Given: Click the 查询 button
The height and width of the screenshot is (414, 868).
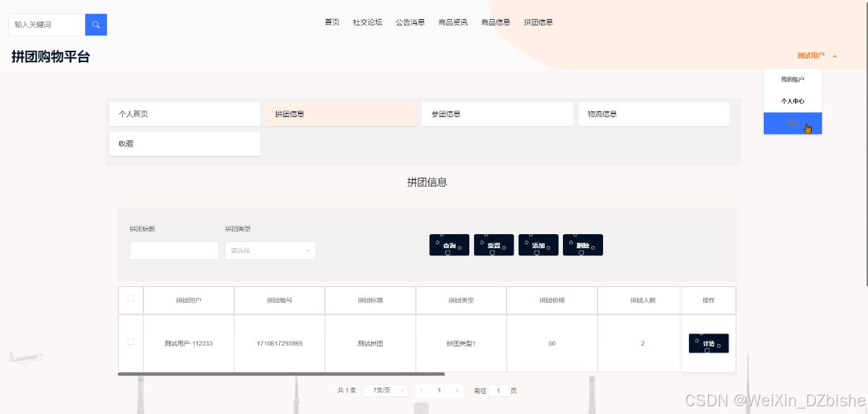Looking at the screenshot, I should point(449,245).
